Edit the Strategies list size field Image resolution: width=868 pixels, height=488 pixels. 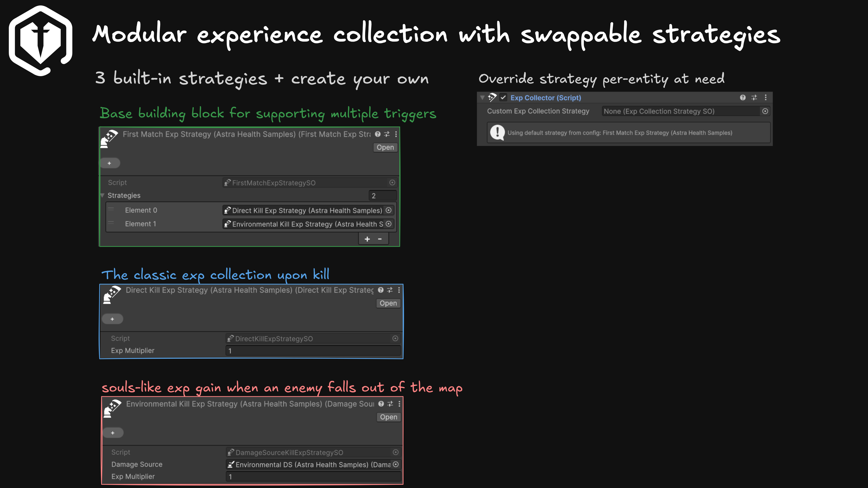tap(382, 196)
